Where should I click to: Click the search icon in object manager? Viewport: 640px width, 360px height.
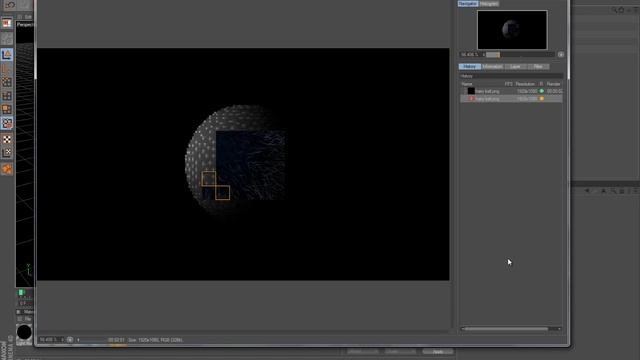614,10
